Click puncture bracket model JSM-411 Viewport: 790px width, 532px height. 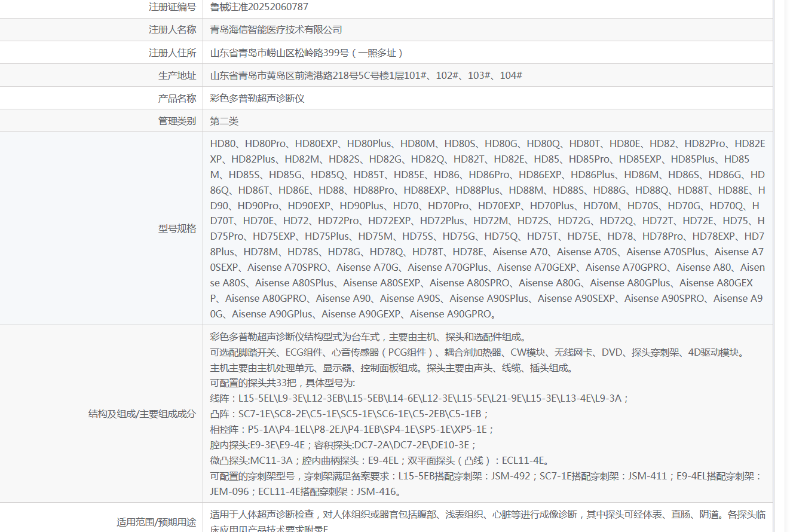click(647, 476)
